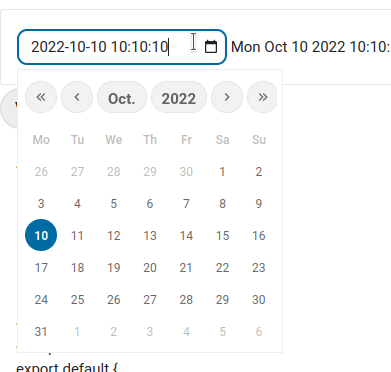This screenshot has width=391, height=372.
Task: Select greyed-out November 6 date
Action: click(x=259, y=332)
